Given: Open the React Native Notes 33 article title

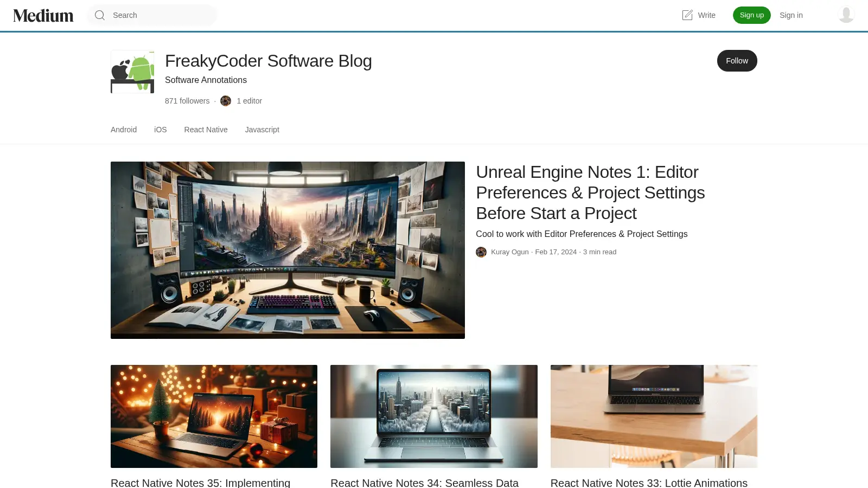Looking at the screenshot, I should (649, 483).
